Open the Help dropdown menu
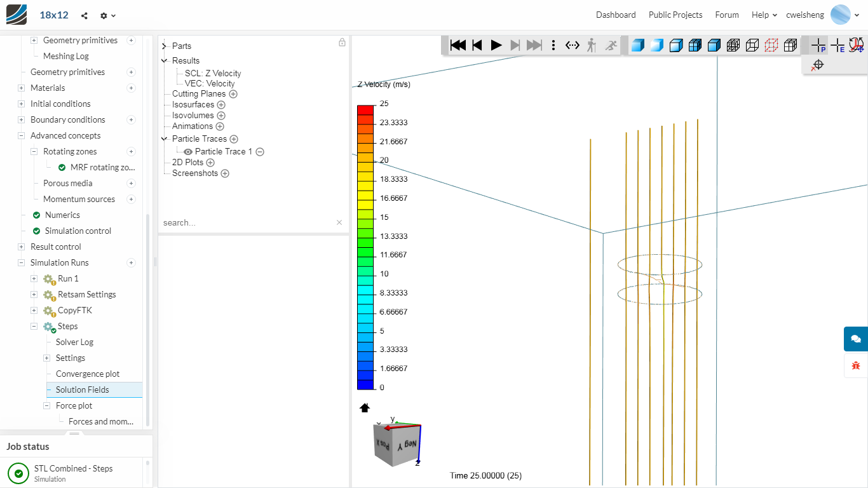The height and width of the screenshot is (488, 868). click(764, 15)
